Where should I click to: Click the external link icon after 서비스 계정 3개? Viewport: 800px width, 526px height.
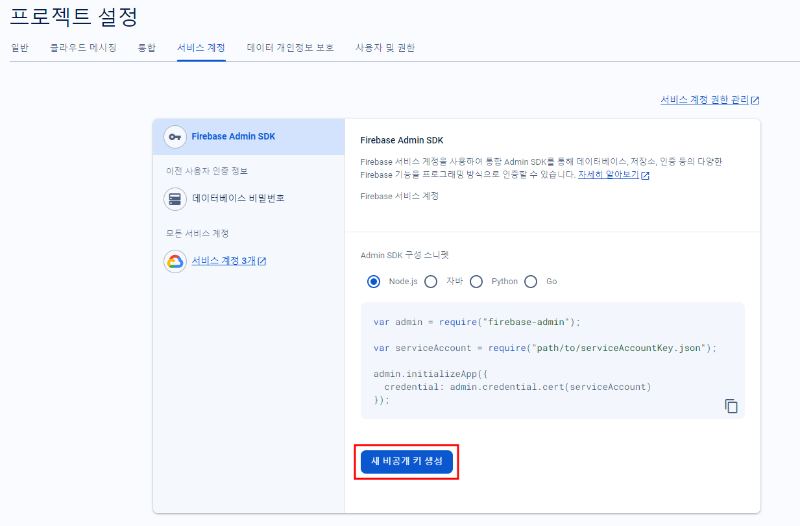coord(262,261)
